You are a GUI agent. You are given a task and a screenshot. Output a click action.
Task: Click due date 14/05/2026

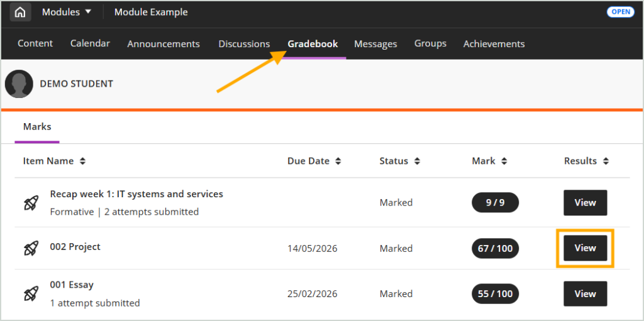pos(312,249)
